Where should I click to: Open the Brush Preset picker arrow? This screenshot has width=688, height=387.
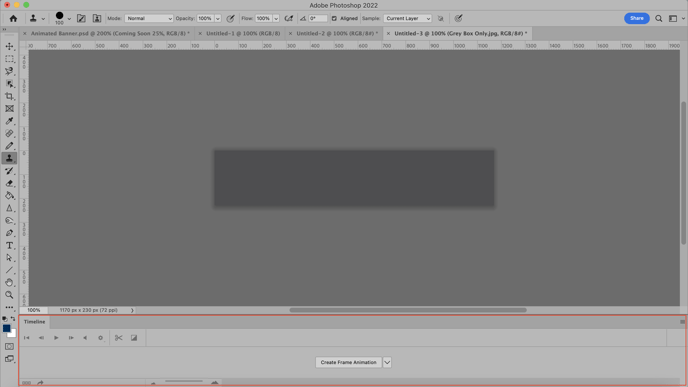click(x=69, y=19)
